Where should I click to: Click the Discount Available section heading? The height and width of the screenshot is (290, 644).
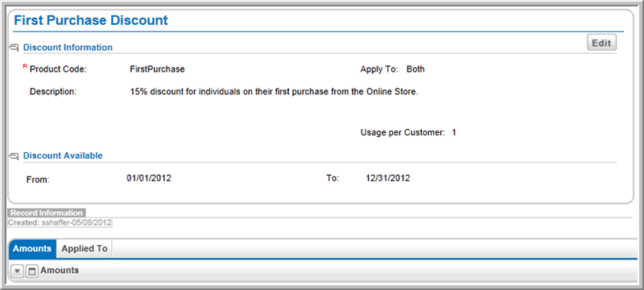63,155
